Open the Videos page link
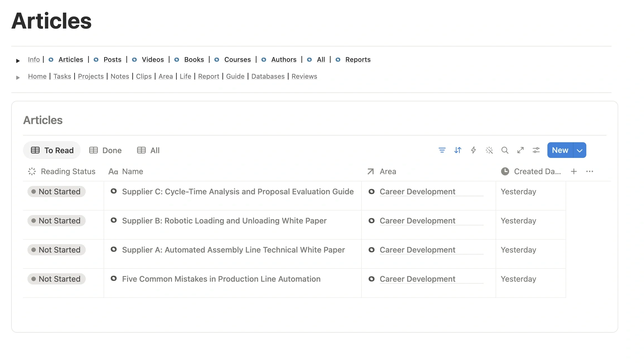The width and height of the screenshot is (644, 364). [x=153, y=60]
